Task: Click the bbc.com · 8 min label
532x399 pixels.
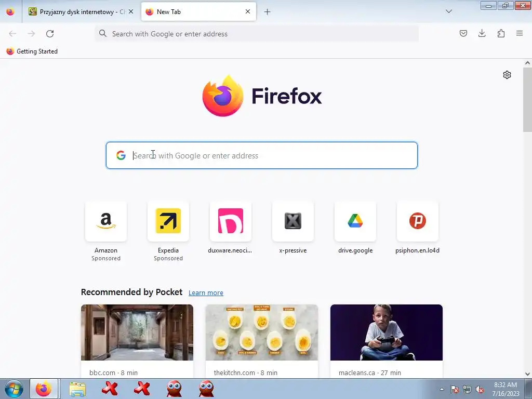Action: coord(113,373)
